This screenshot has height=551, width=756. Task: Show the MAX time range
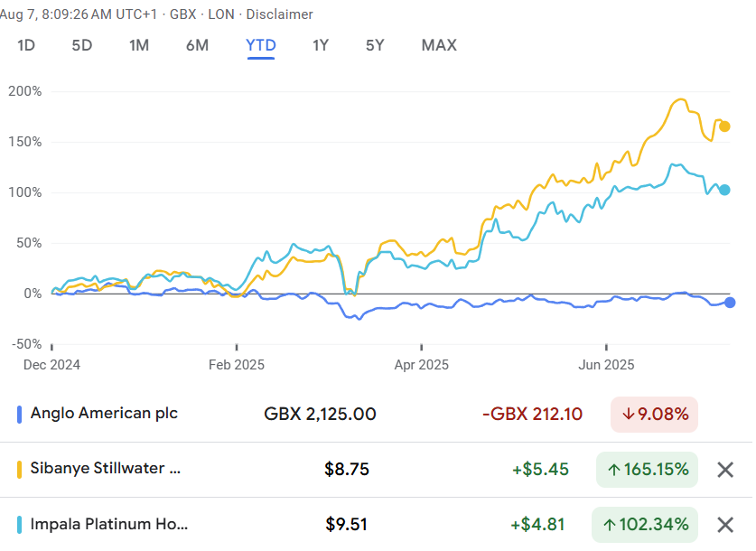(x=439, y=45)
